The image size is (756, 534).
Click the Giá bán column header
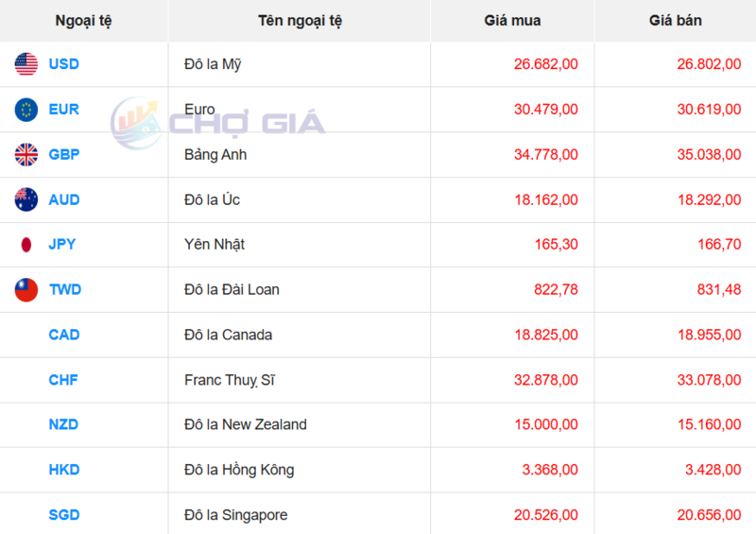pyautogui.click(x=675, y=21)
